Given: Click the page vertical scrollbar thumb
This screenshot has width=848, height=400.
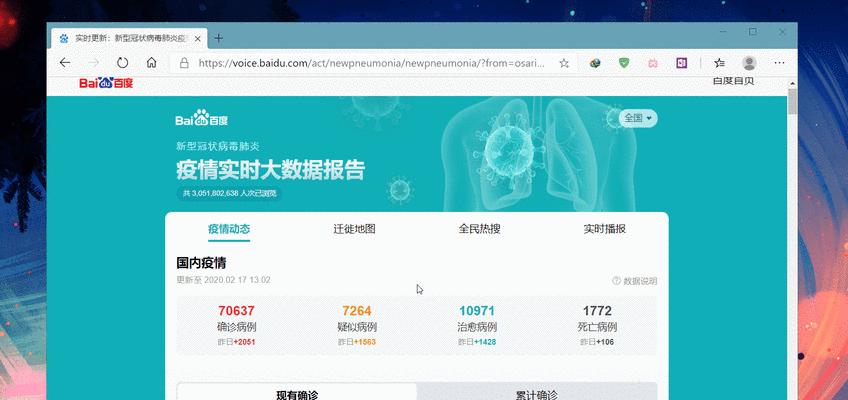Looking at the screenshot, I should click(792, 102).
